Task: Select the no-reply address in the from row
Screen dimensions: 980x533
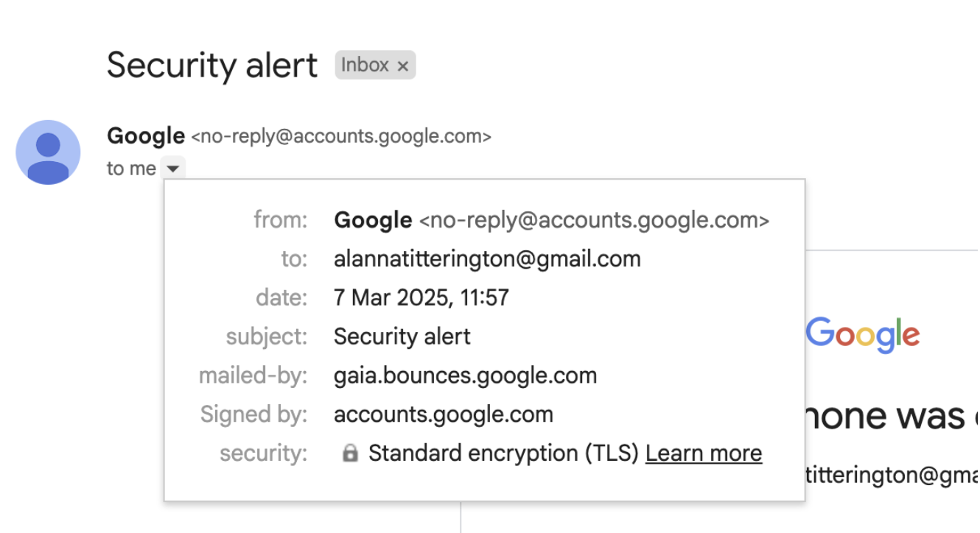Action: (x=594, y=220)
